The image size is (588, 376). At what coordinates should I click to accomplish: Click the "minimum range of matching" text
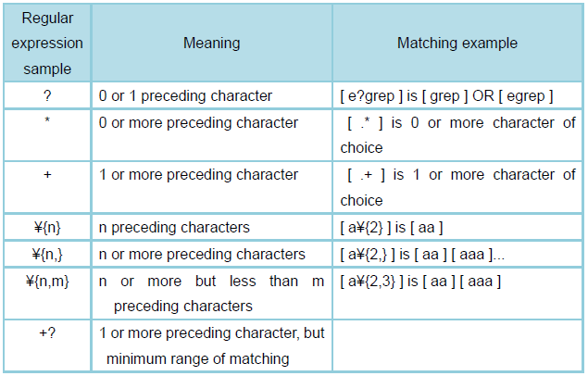pos(196,358)
